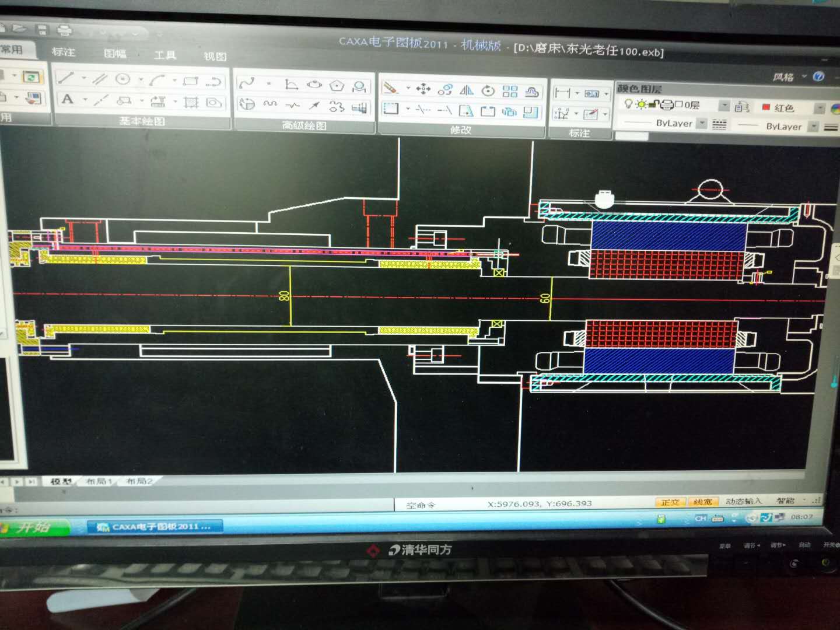The width and height of the screenshot is (840, 630).
Task: Click CAXA电子图板2011 taskbar button
Action: point(155,527)
